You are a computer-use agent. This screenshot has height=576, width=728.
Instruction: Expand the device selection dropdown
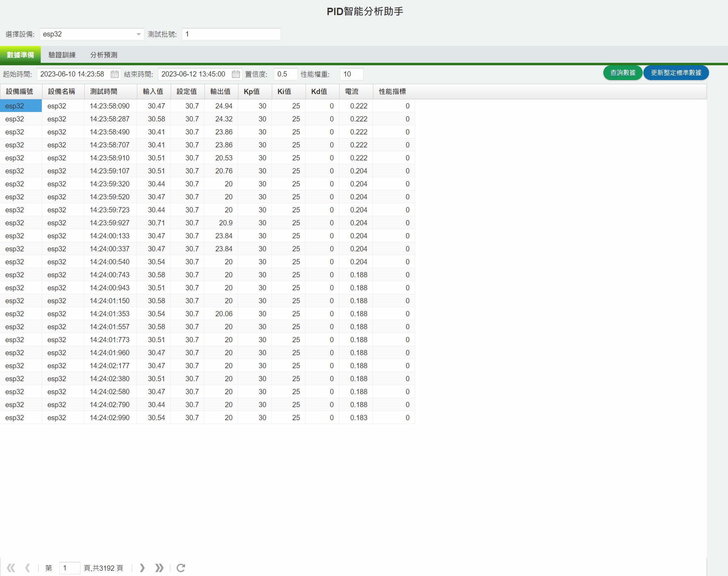(x=138, y=34)
